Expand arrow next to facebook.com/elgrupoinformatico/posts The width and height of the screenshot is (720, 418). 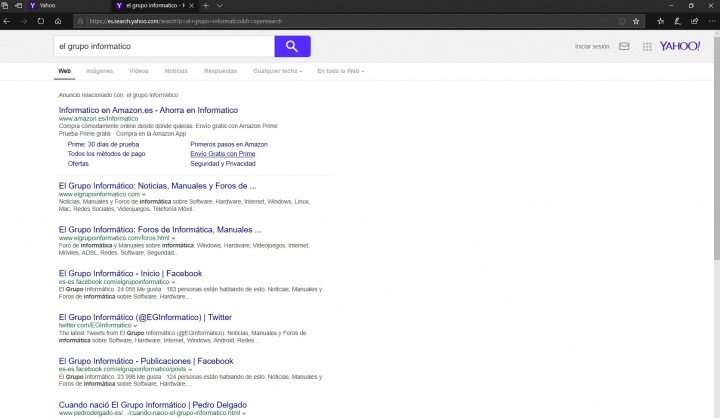(190, 369)
